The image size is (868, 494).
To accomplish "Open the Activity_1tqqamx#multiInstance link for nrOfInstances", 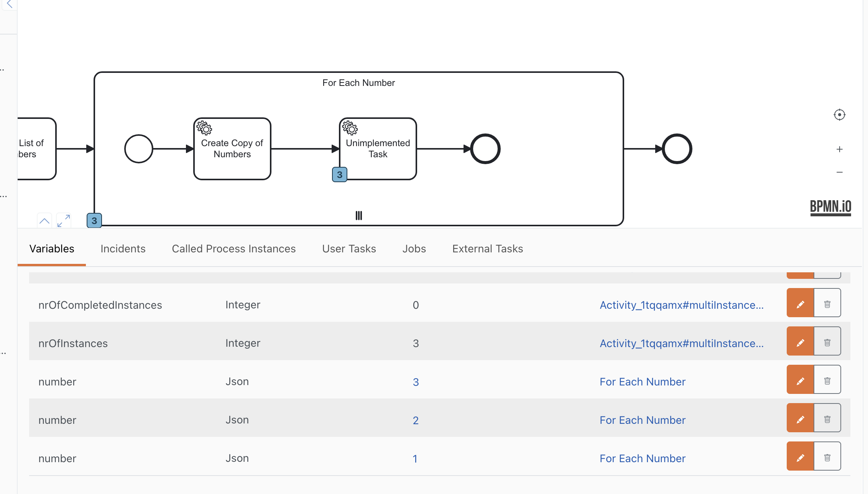I will click(x=681, y=344).
